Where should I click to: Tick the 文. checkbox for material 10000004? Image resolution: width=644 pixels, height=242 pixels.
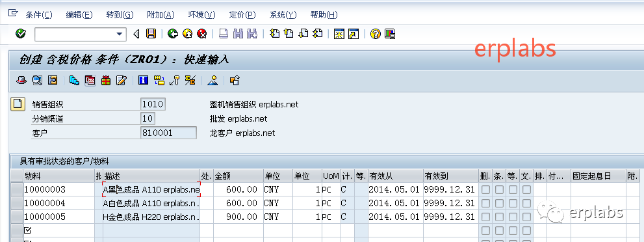[x=526, y=203]
